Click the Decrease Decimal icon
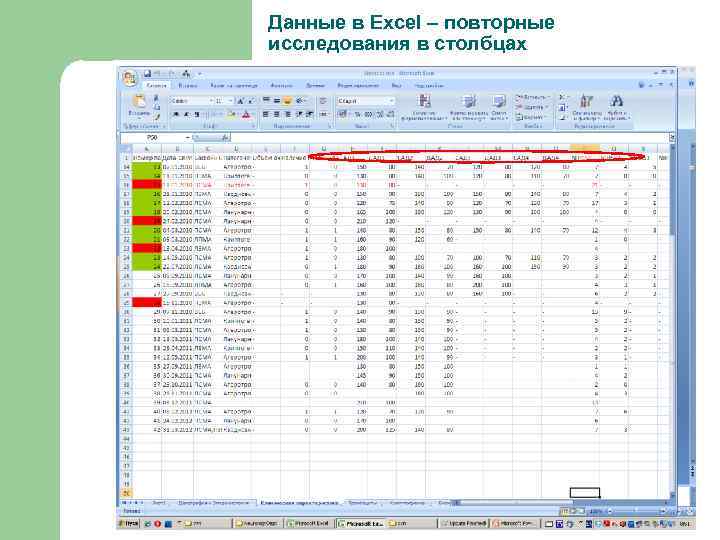The height and width of the screenshot is (540, 720). click(x=391, y=114)
